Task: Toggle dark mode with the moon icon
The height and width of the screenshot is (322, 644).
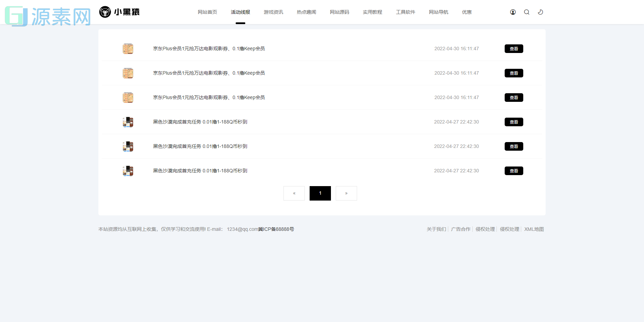Action: pyautogui.click(x=540, y=12)
